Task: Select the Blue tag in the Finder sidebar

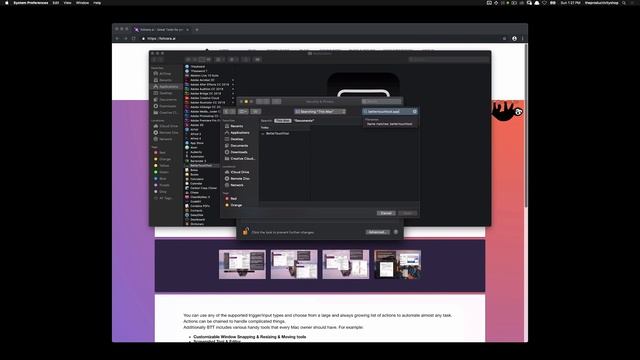Action: pos(162,179)
